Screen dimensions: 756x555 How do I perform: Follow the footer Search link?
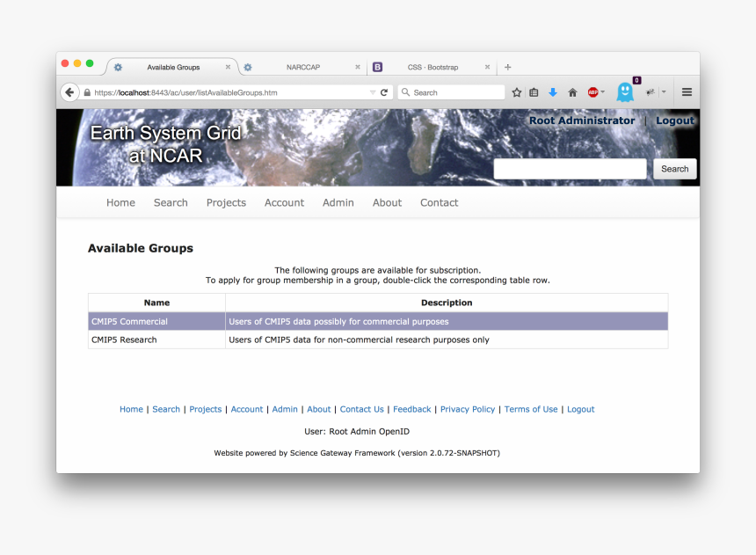point(166,409)
